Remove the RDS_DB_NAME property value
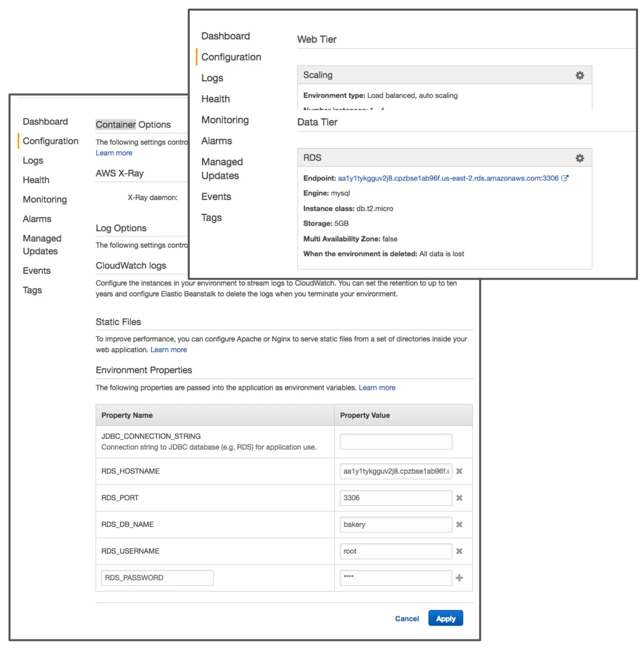 [459, 524]
